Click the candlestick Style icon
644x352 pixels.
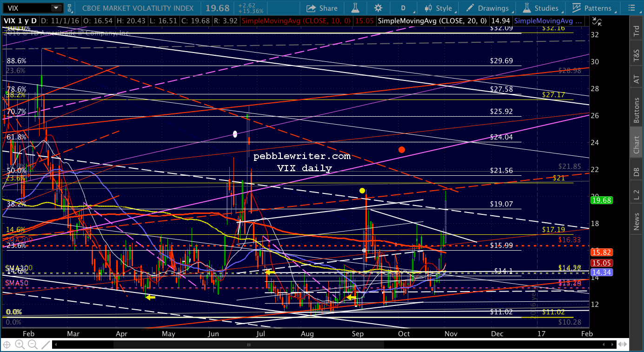429,8
